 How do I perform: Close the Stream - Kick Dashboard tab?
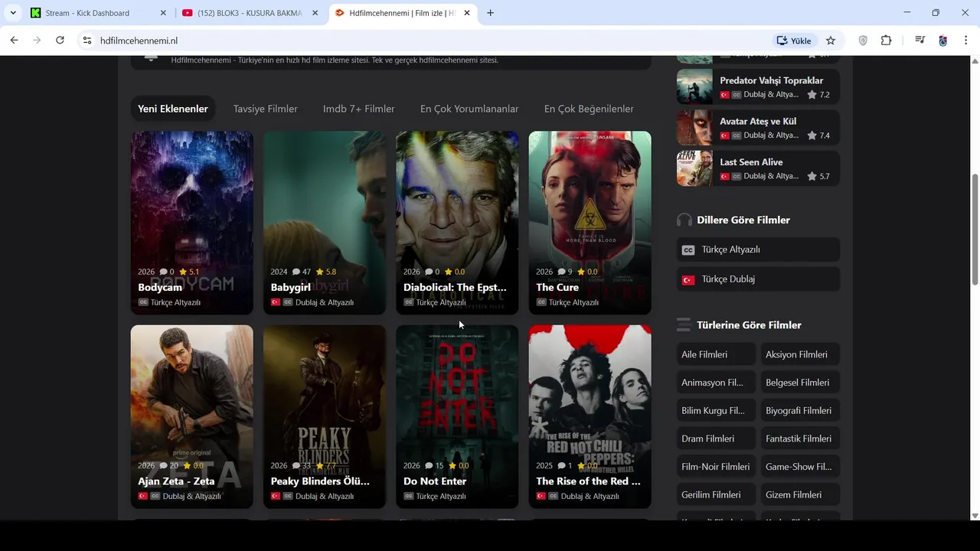pos(163,13)
